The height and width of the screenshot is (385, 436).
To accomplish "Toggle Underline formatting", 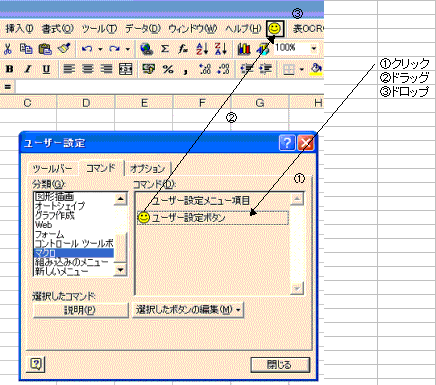I will click(46, 69).
